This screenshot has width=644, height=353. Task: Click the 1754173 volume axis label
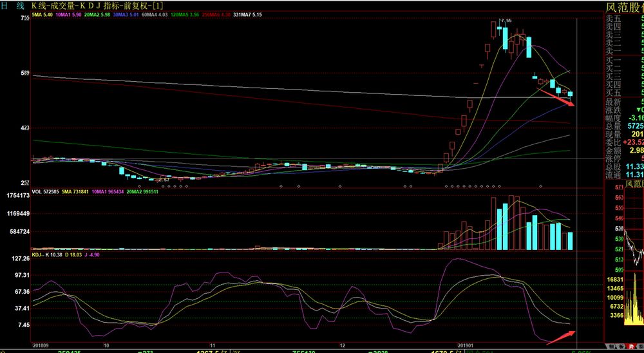tap(18, 196)
